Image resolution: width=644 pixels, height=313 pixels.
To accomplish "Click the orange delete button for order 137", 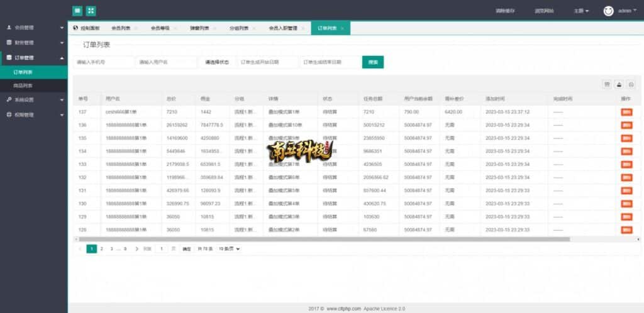I will (x=626, y=112).
